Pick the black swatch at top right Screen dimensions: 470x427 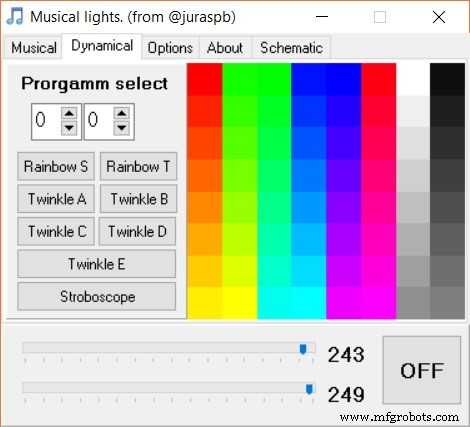(x=447, y=79)
